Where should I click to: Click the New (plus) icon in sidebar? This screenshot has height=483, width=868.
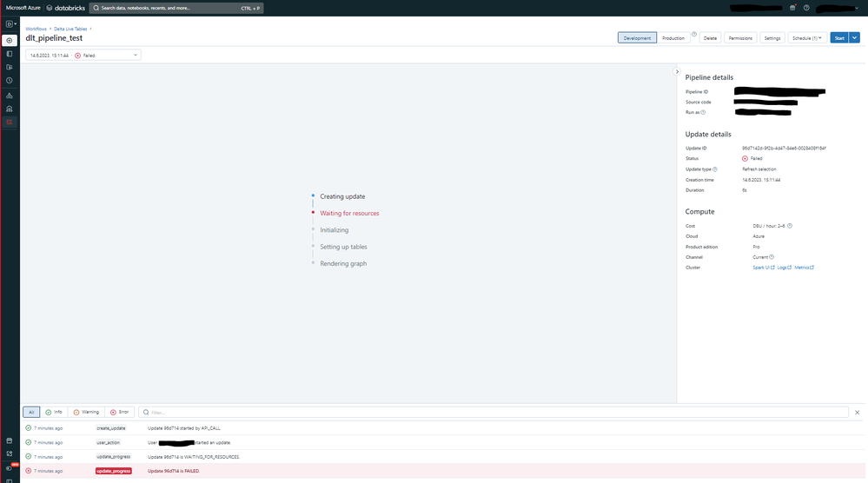click(10, 40)
